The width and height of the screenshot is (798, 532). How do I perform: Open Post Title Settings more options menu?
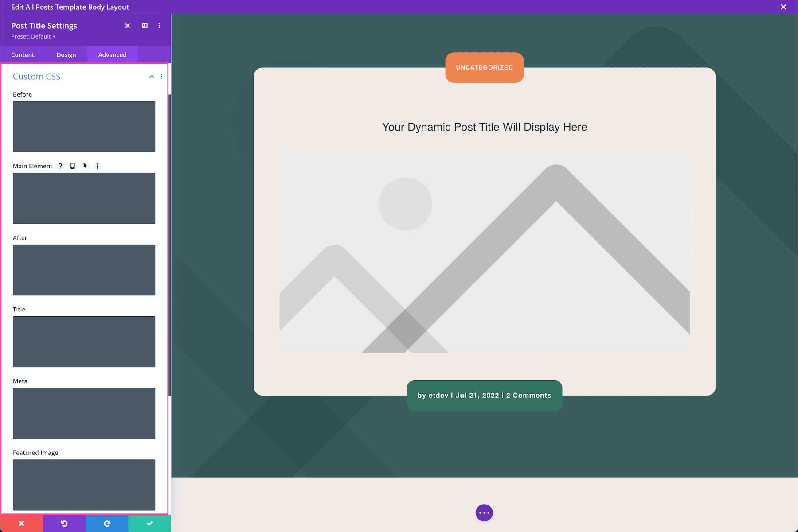[x=159, y=26]
